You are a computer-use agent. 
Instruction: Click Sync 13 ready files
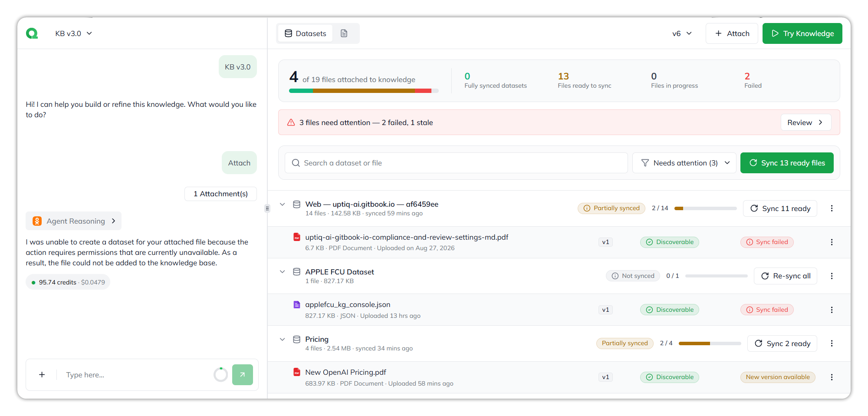coord(787,163)
